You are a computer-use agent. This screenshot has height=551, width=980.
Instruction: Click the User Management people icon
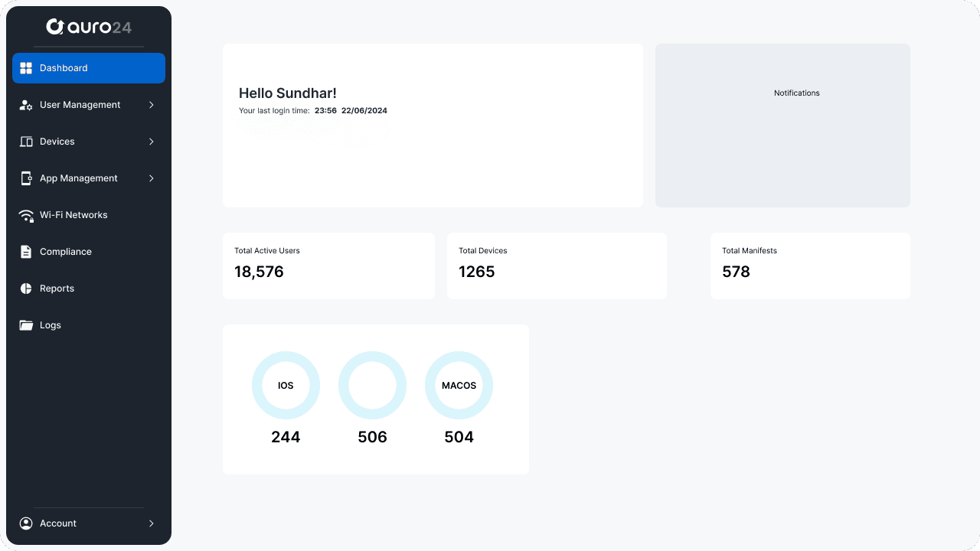[x=25, y=105]
